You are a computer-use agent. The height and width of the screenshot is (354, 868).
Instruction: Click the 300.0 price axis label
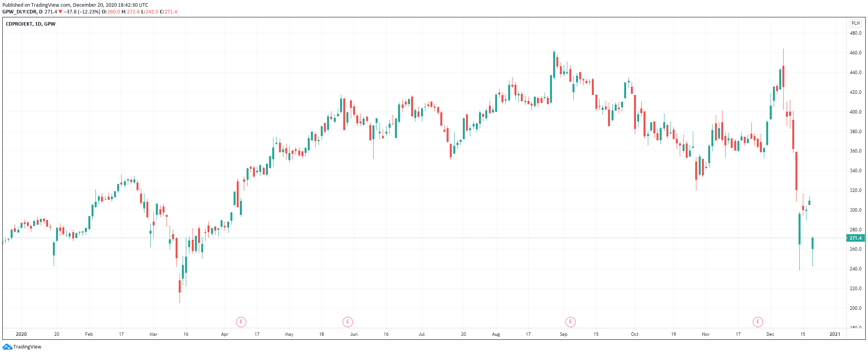click(x=855, y=210)
